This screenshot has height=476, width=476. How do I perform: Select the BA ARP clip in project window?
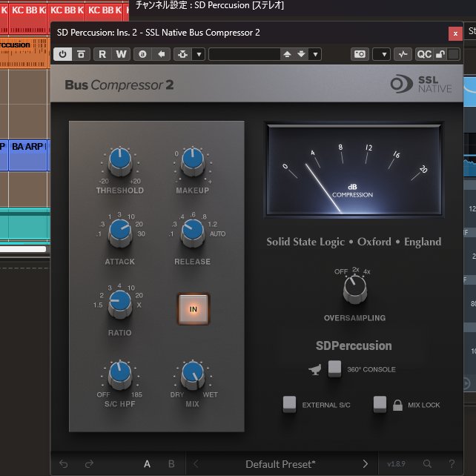pyautogui.click(x=27, y=155)
